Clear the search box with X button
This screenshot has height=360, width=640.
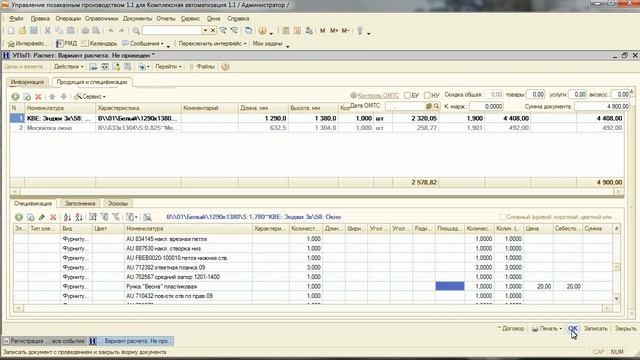(x=213, y=30)
